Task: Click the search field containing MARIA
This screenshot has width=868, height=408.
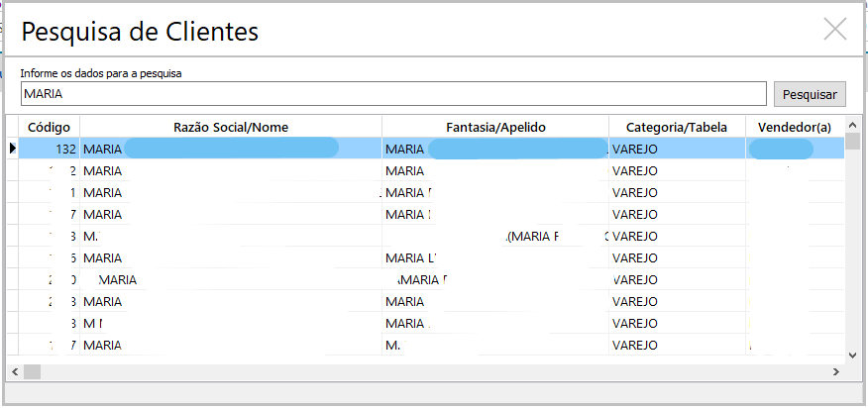Action: coord(393,94)
